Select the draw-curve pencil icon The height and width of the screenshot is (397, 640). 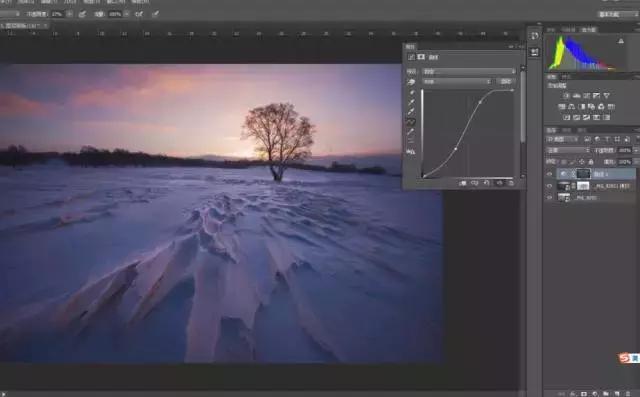(x=411, y=131)
